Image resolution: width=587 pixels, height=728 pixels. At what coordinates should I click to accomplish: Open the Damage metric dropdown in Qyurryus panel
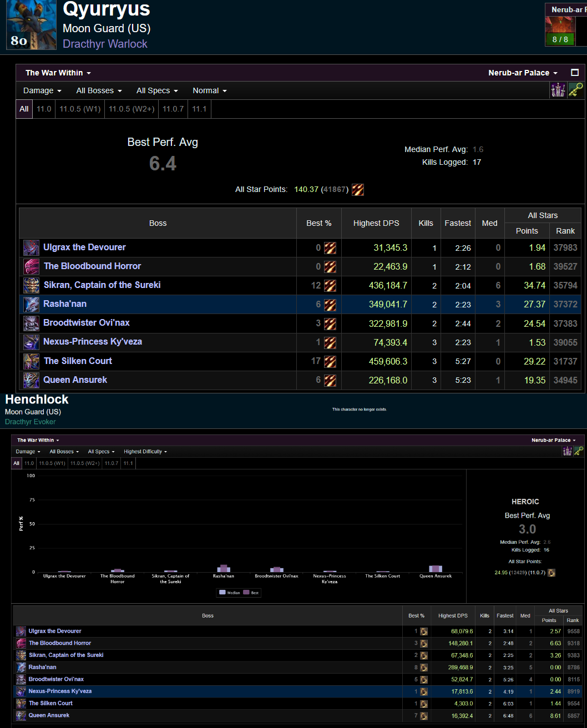(42, 90)
